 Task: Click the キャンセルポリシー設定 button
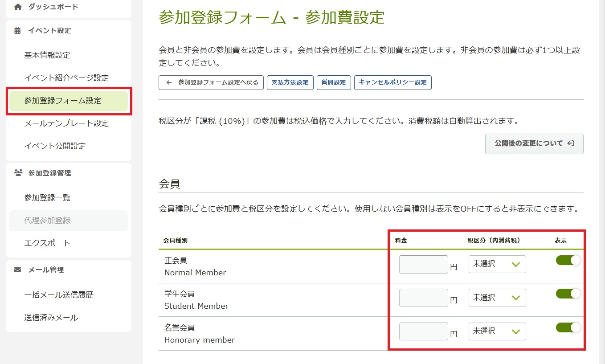pos(392,82)
